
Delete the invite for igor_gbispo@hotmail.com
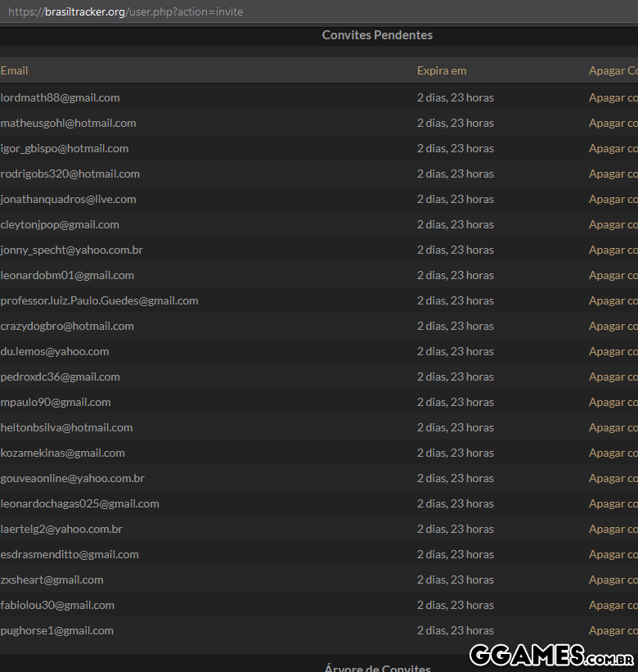[613, 148]
